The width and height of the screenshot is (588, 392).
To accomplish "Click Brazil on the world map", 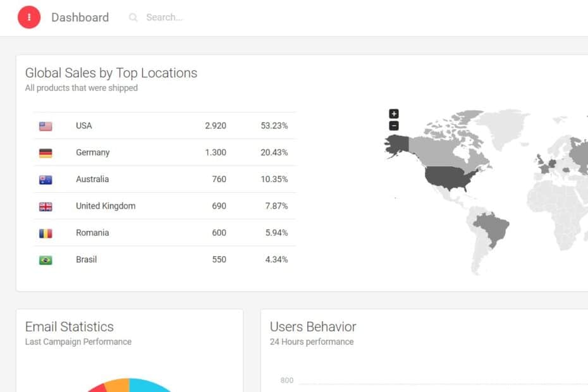I will (x=493, y=227).
